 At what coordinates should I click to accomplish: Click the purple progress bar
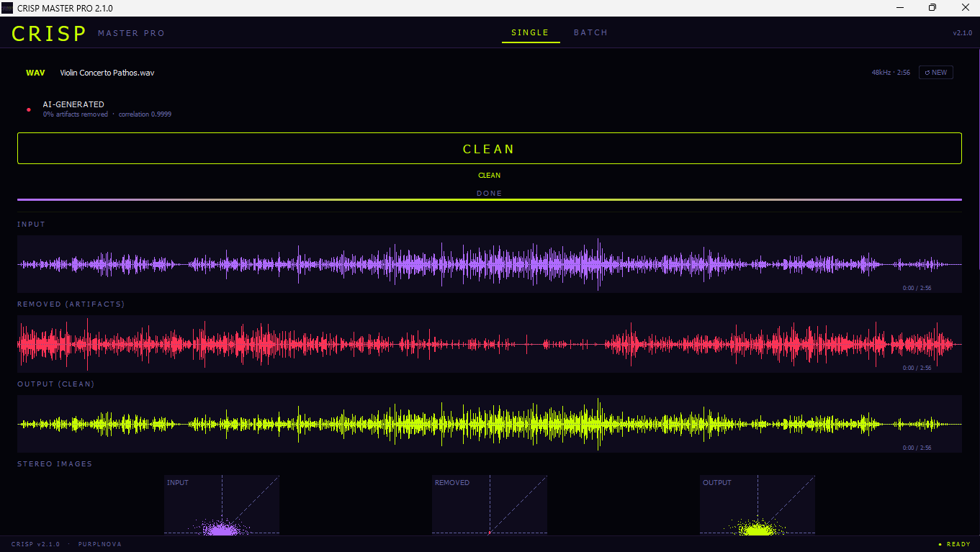489,199
